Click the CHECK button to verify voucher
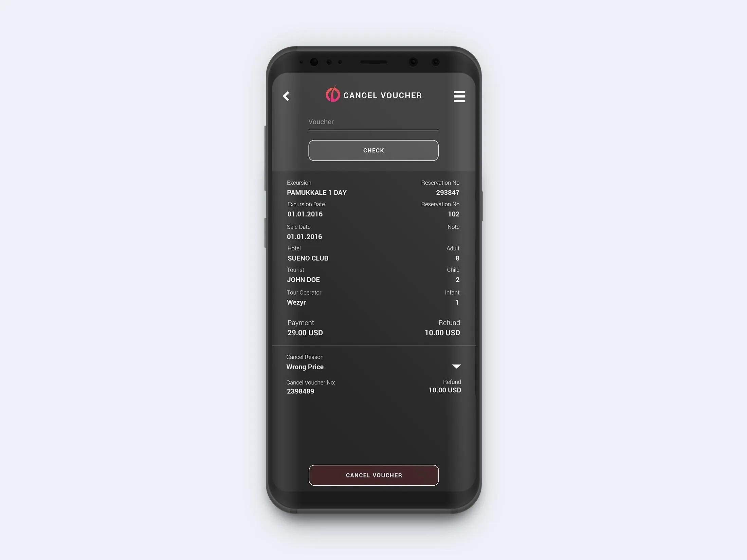The height and width of the screenshot is (560, 747). tap(373, 150)
